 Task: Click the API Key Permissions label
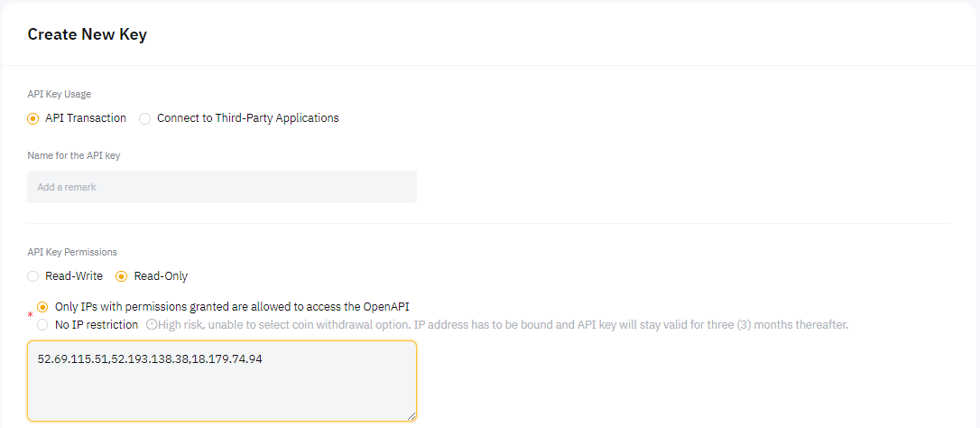point(72,252)
